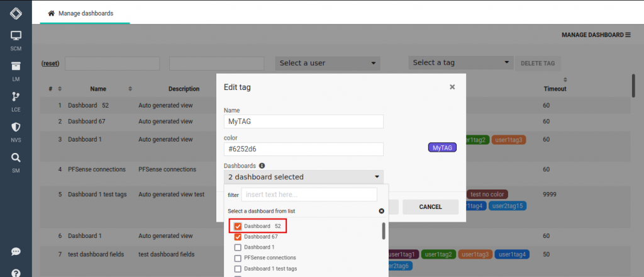The image size is (644, 277).
Task: Check the Dashboard 1 checkbox in list
Action: click(x=238, y=247)
